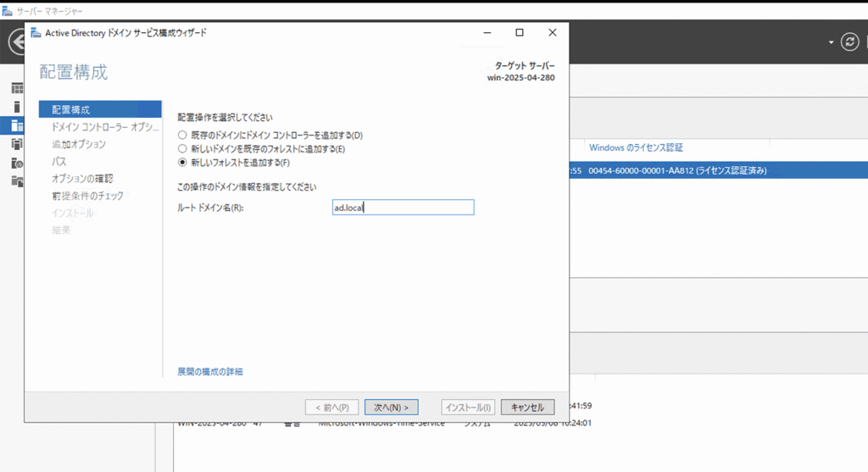Click Windows のライセンス認証 column header

636,147
